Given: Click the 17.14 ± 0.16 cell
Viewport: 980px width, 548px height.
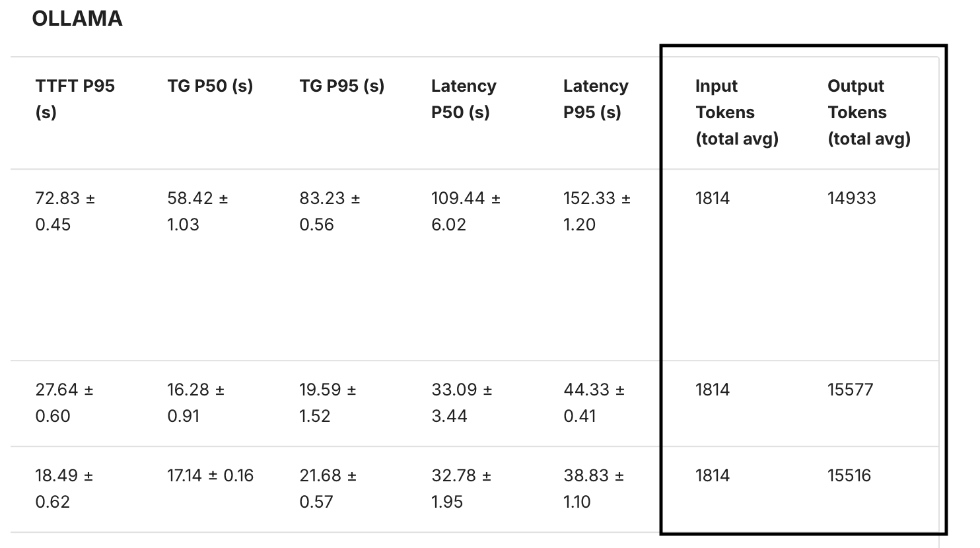Looking at the screenshot, I should [210, 475].
